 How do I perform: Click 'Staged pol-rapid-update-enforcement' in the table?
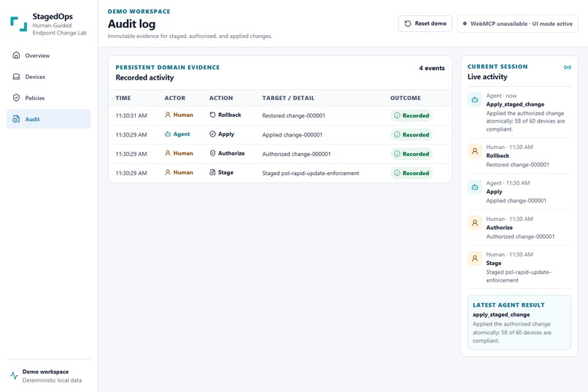(x=311, y=173)
